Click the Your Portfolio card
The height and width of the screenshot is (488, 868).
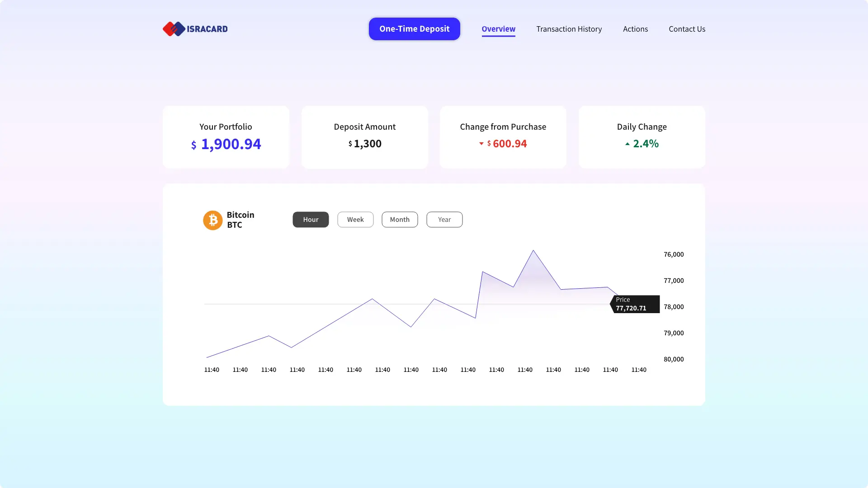pos(226,137)
